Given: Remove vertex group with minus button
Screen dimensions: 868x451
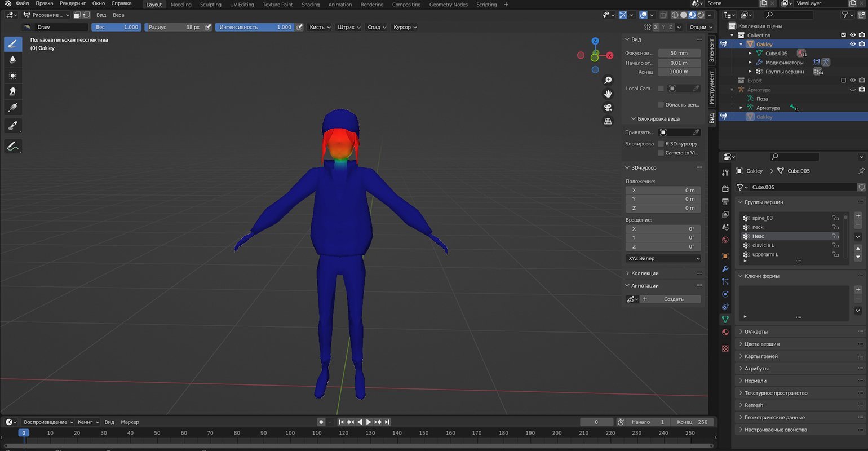Looking at the screenshot, I should point(858,225).
